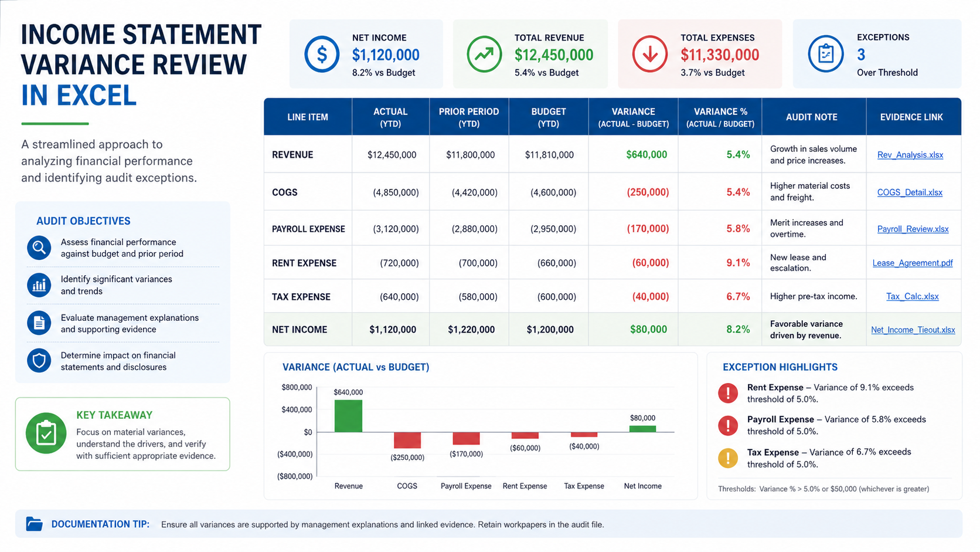Image resolution: width=980 pixels, height=552 pixels.
Task: Open the Rev_Analysis.xlsx evidence link
Action: 910,155
